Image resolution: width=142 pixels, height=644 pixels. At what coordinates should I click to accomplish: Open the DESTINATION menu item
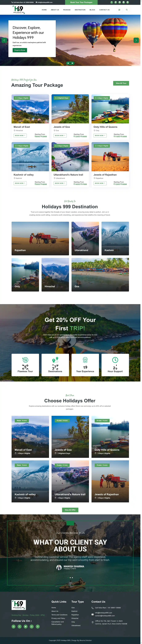80,10
